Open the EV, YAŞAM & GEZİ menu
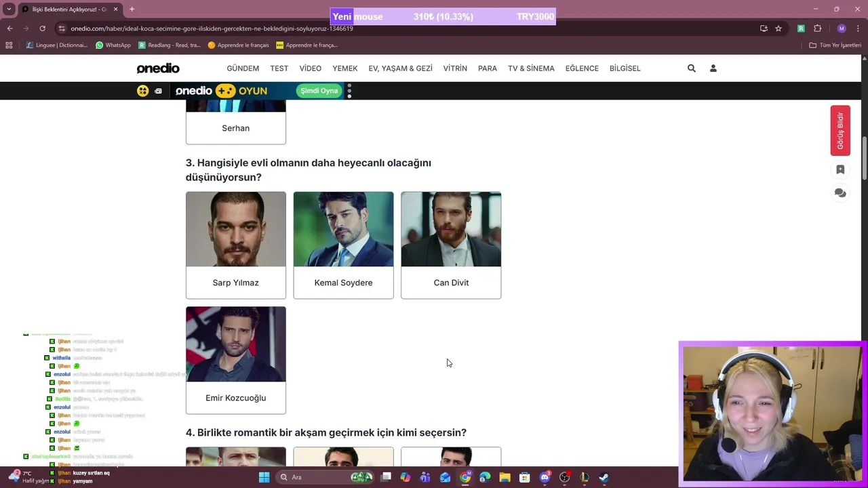 coord(400,68)
